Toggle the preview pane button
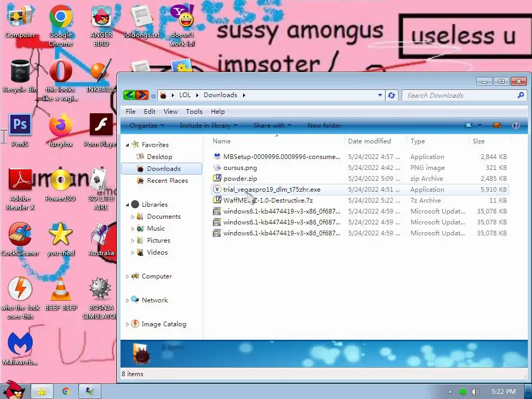532x399 pixels. [497, 125]
